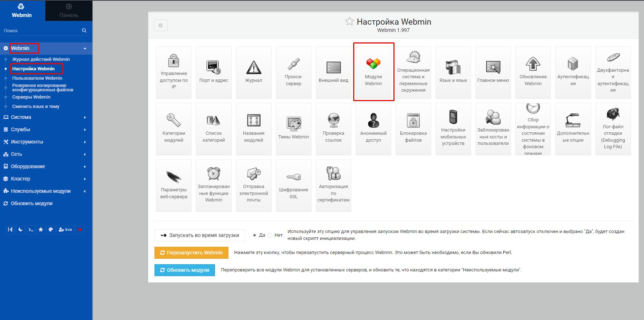Click the blue Обновить модули button
644x320 pixels.
pos(185,270)
